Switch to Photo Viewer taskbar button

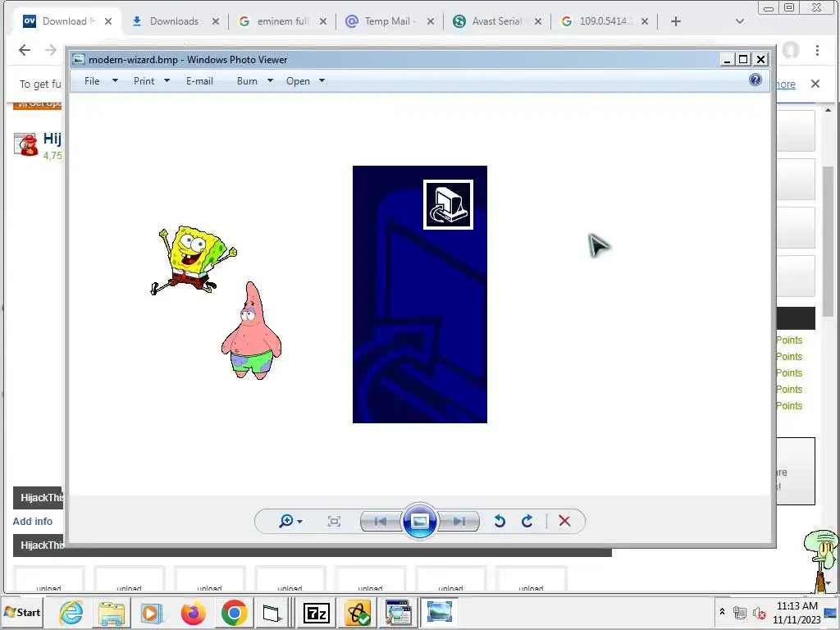[x=440, y=612]
